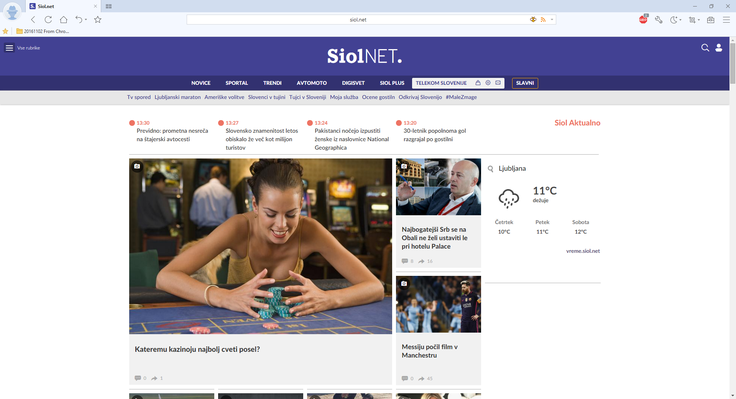This screenshot has width=736, height=399.
Task: Select the Siol.net browser tab
Action: (x=62, y=6)
